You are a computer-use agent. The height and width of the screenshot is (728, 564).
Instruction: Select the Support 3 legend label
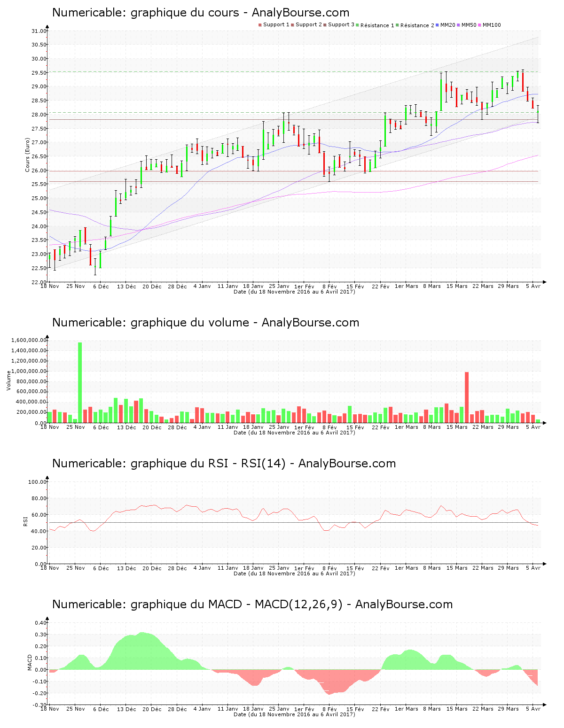(341, 25)
